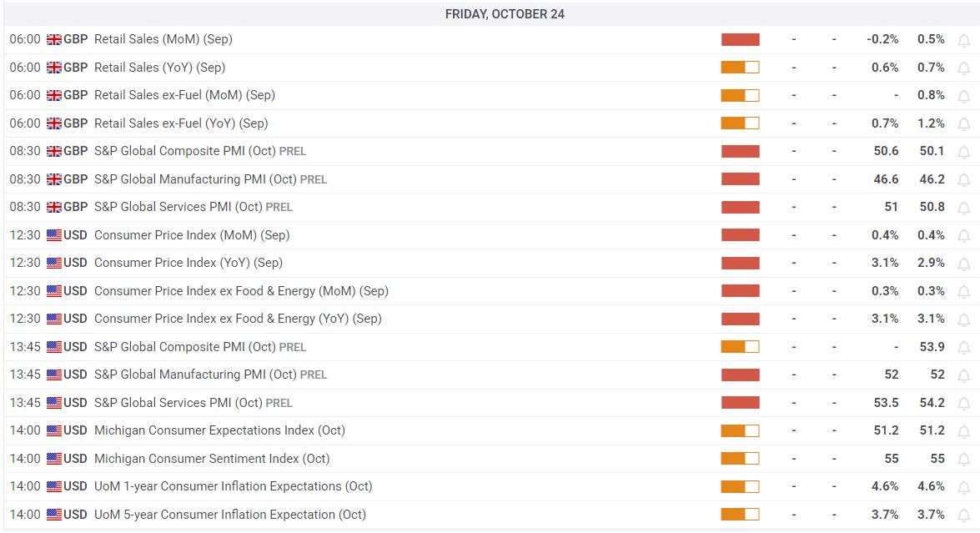Click US flag on Michigan Consumer Expectations Index
The height and width of the screenshot is (533, 980).
click(x=54, y=431)
